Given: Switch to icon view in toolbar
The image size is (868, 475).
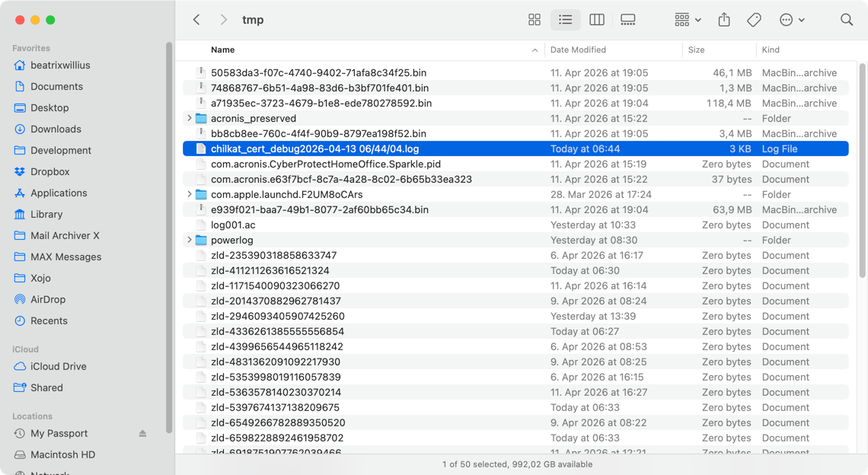Looking at the screenshot, I should (535, 20).
